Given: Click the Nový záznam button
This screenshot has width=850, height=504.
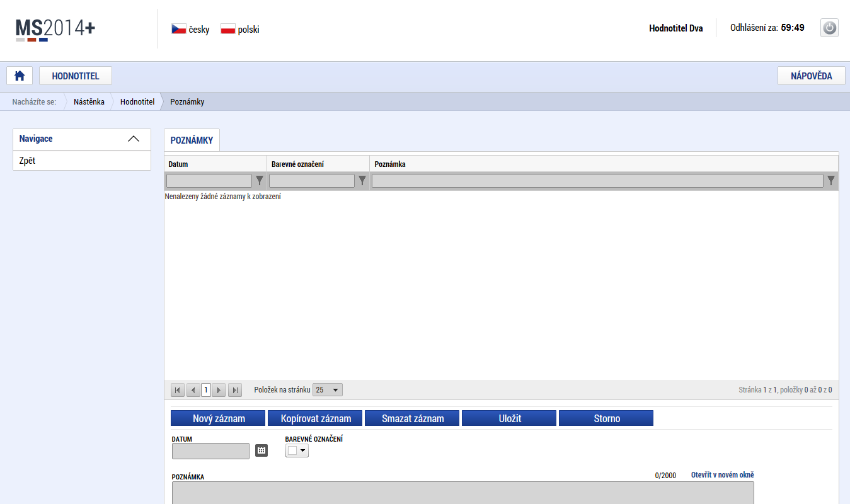Looking at the screenshot, I should 218,418.
